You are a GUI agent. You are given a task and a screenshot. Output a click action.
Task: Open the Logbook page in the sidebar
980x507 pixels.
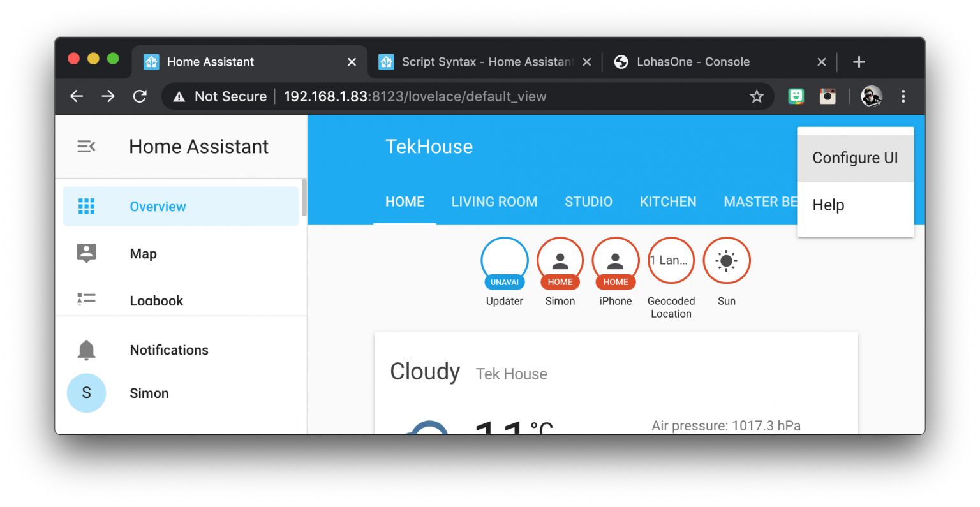(x=156, y=300)
